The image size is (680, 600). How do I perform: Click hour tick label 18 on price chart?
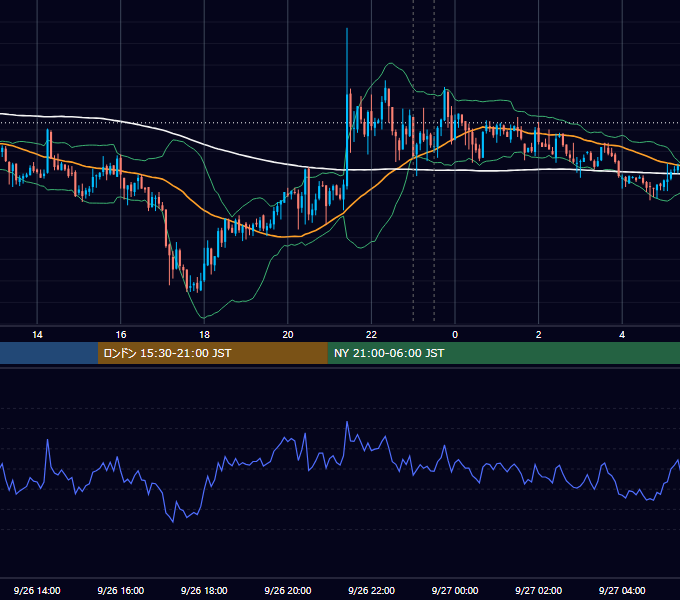pos(204,335)
